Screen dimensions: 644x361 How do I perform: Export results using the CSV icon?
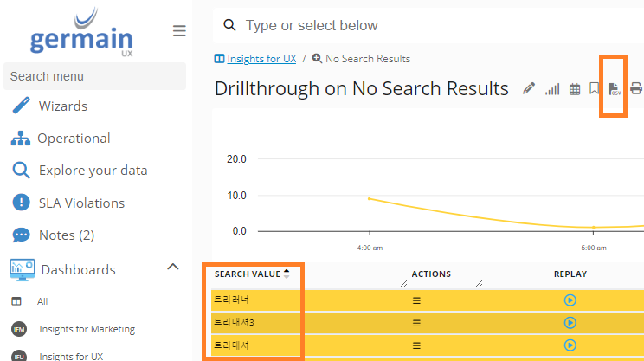click(x=614, y=89)
